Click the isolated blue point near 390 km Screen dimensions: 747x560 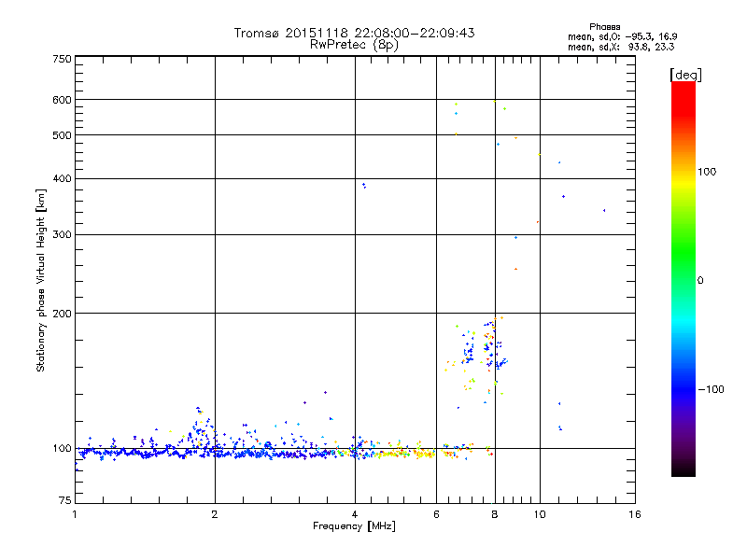tap(363, 185)
